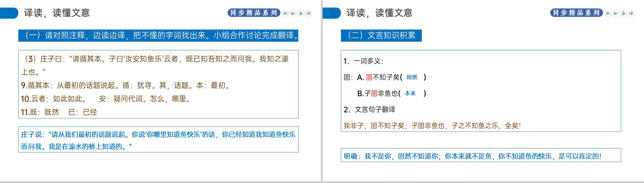Screen dimensions: 644x183
Task: Click the passage continuation 上也。
Action: click(34, 72)
